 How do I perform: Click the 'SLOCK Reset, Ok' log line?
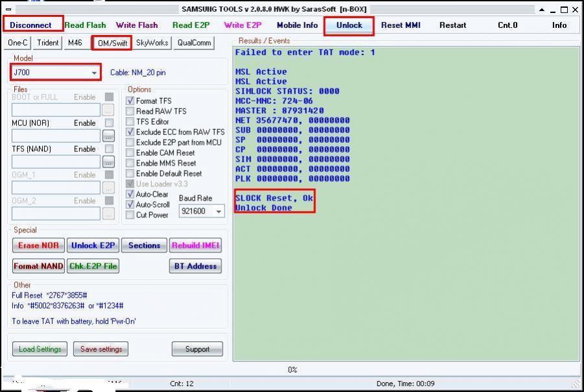[x=274, y=198]
